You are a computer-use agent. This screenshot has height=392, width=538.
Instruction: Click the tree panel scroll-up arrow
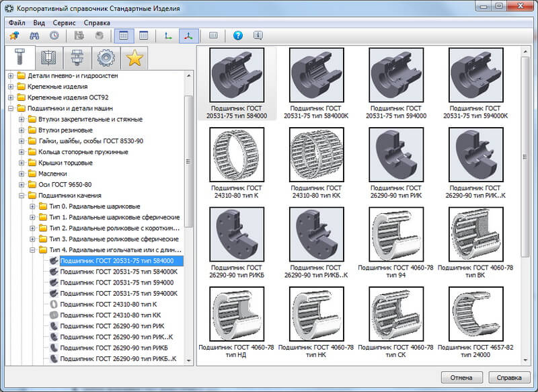point(189,75)
